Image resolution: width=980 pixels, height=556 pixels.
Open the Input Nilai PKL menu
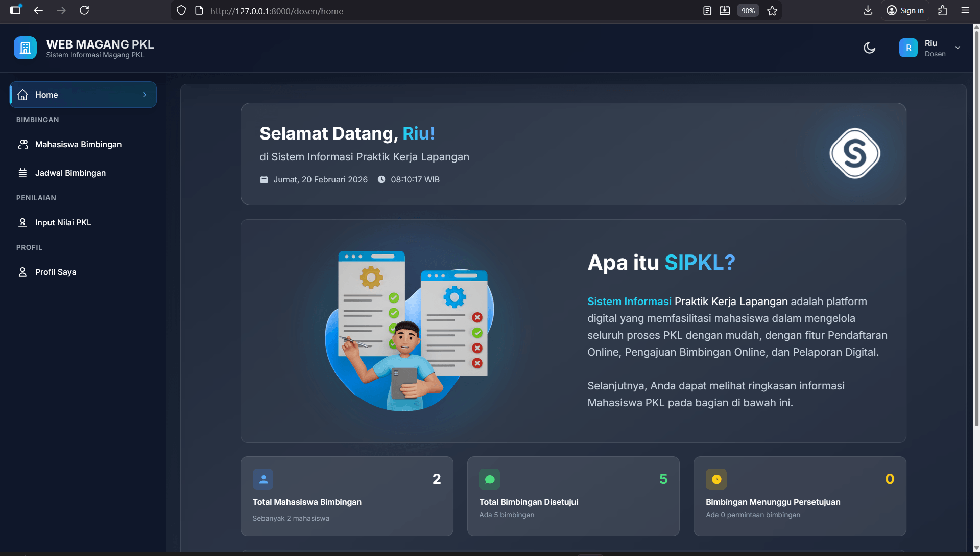click(83, 222)
